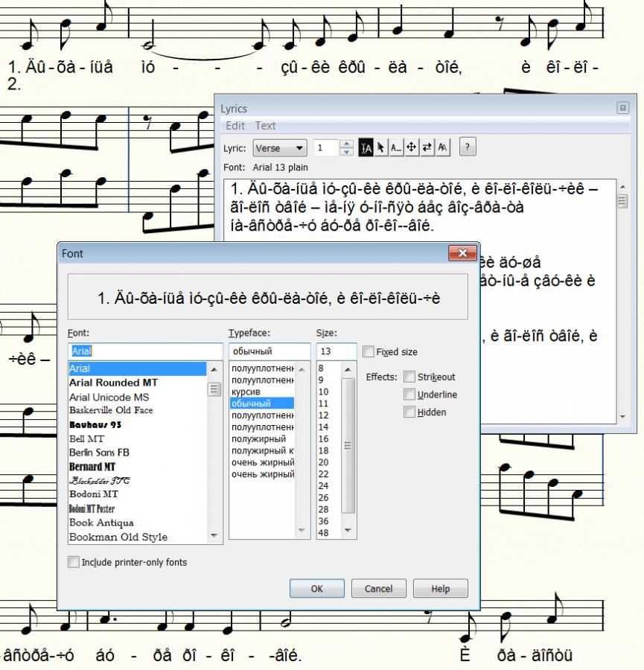Enable the Fixed size checkbox
The height and width of the screenshot is (670, 644).
coord(368,351)
